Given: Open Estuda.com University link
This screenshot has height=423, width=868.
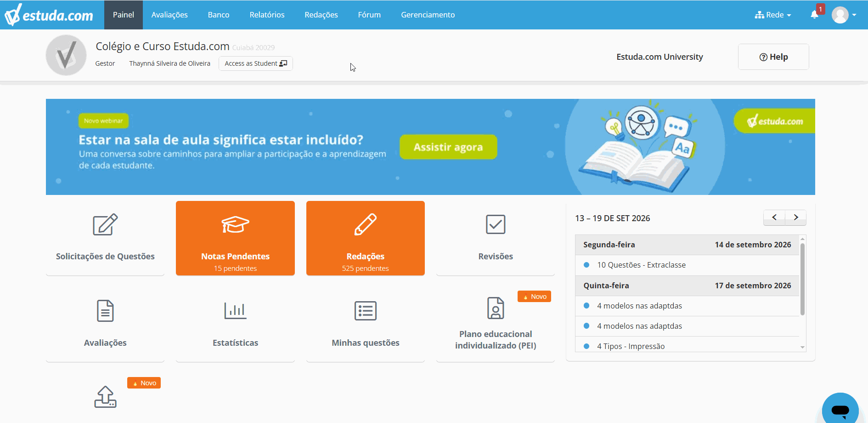Looking at the screenshot, I should 659,57.
